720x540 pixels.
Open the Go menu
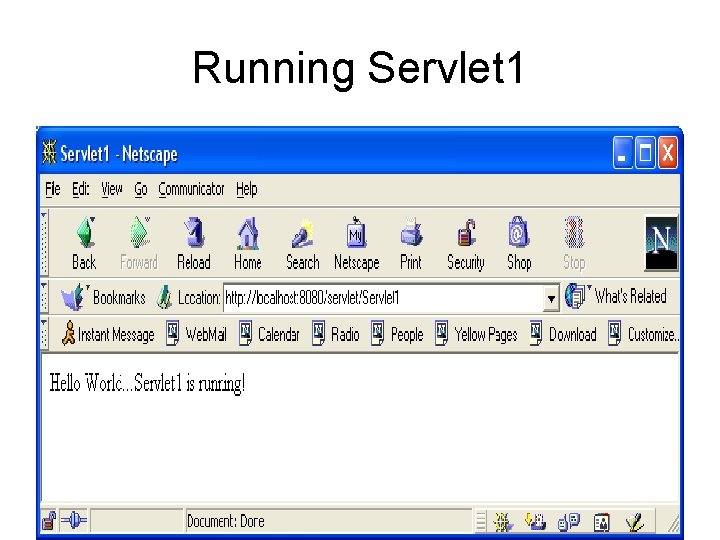point(141,189)
